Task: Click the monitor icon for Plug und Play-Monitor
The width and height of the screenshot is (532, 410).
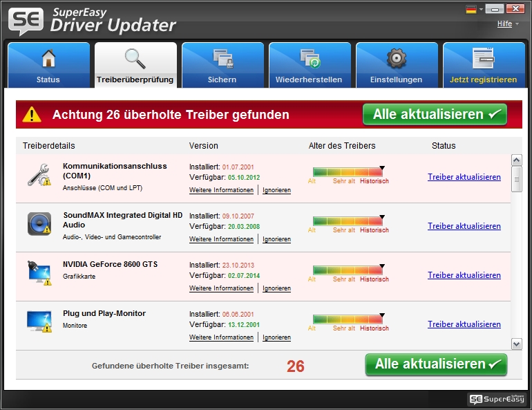Action: (x=39, y=322)
